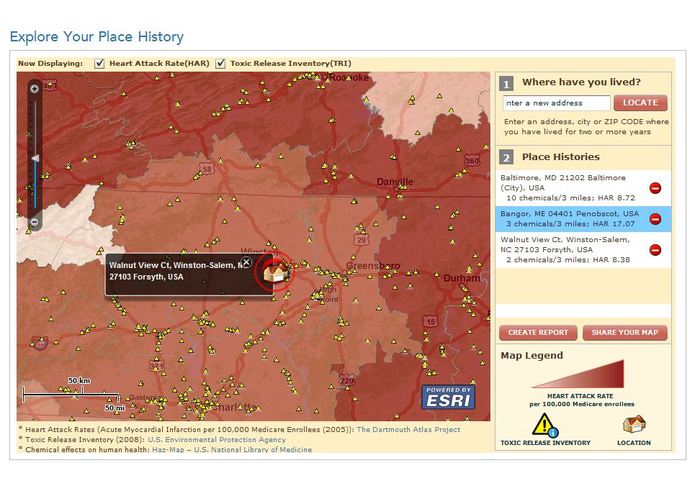Click the Greensboro city label on map

[373, 266]
